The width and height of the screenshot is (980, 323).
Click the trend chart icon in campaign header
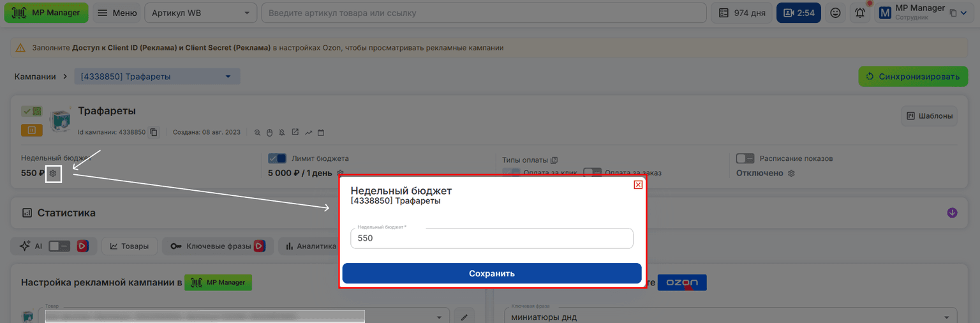click(308, 133)
